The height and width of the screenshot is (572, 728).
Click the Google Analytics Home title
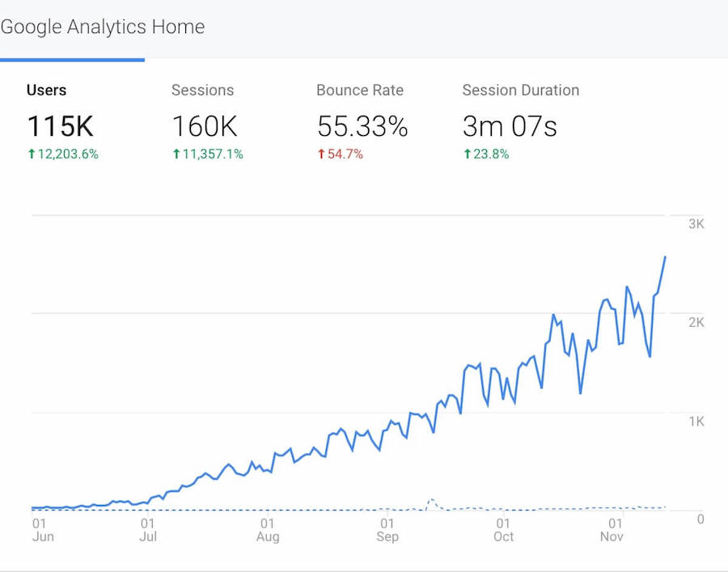tap(103, 27)
